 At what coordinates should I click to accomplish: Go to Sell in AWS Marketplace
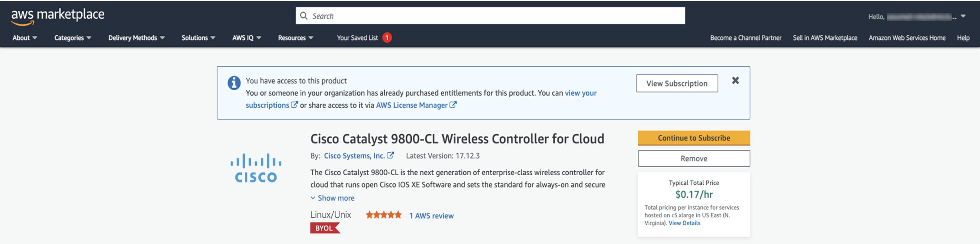pyautogui.click(x=825, y=38)
